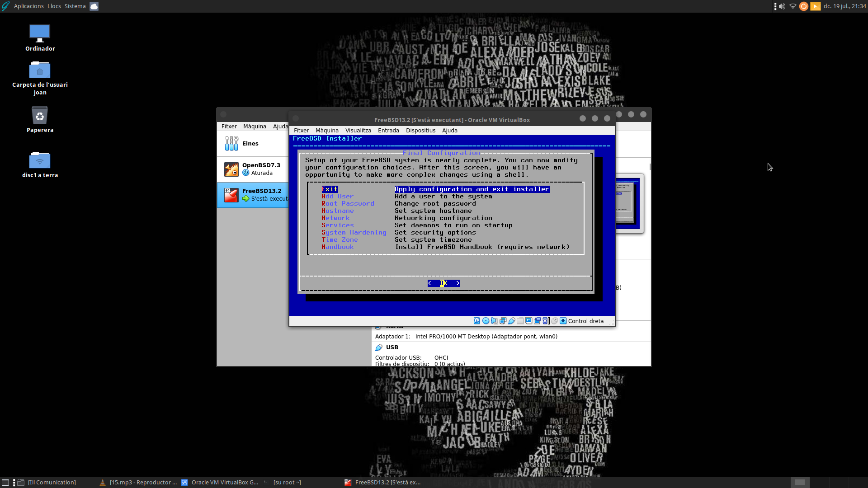
Task: Click cloud launcher icon in top panel
Action: pyautogui.click(x=94, y=6)
